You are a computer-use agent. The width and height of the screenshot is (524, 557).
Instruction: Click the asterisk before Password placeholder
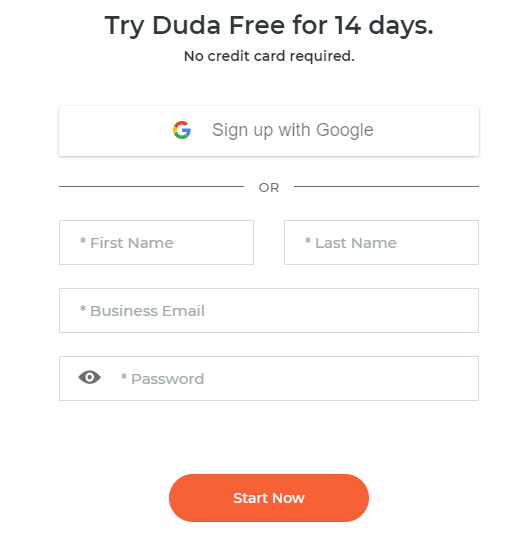(x=124, y=377)
